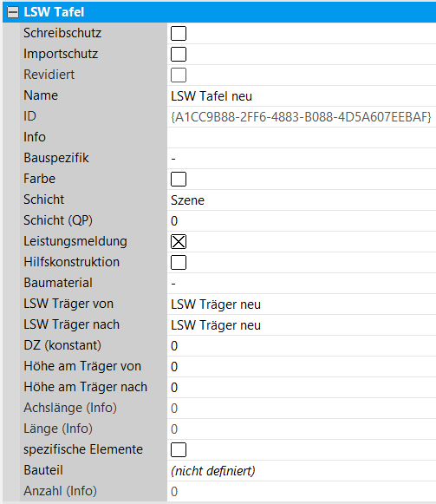Collapse the LSW Tafel section
Viewport: 436px width, 504px height.
coord(13,12)
